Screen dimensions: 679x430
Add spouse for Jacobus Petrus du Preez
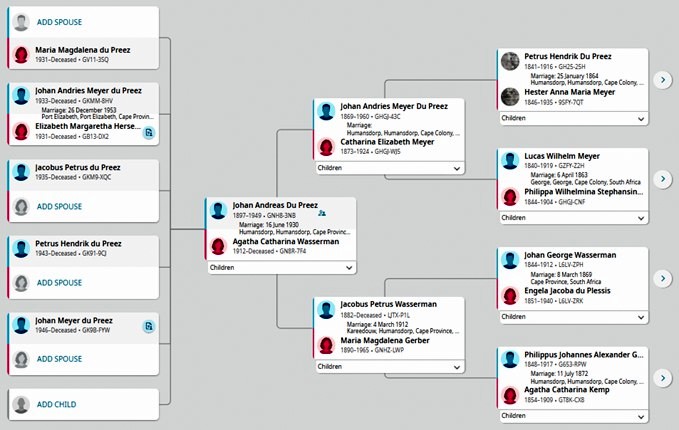[59, 207]
